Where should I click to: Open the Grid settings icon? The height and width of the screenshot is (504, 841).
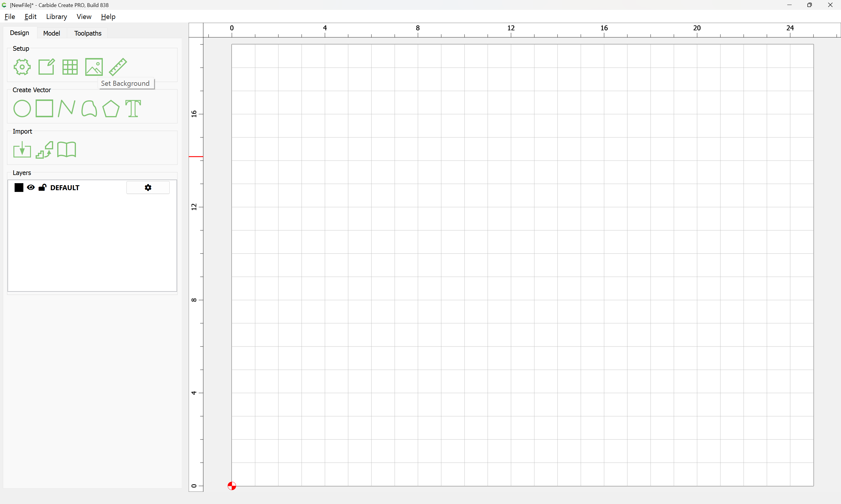tap(70, 67)
